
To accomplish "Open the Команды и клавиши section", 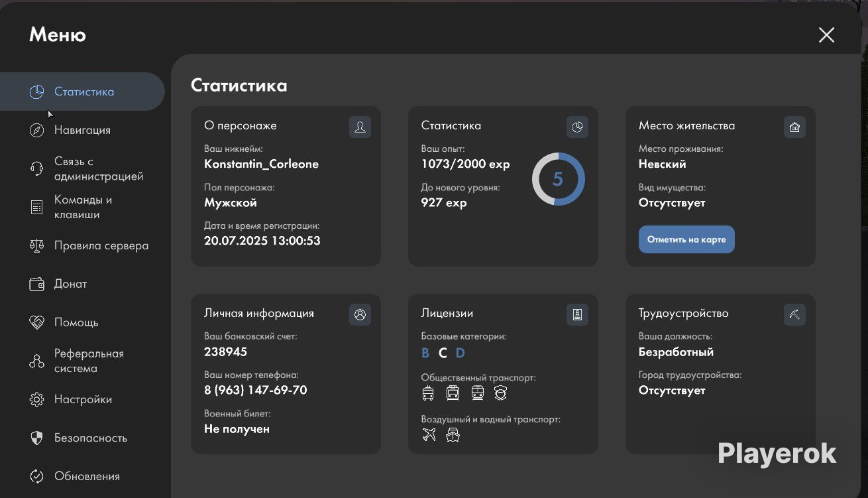I will [x=82, y=207].
